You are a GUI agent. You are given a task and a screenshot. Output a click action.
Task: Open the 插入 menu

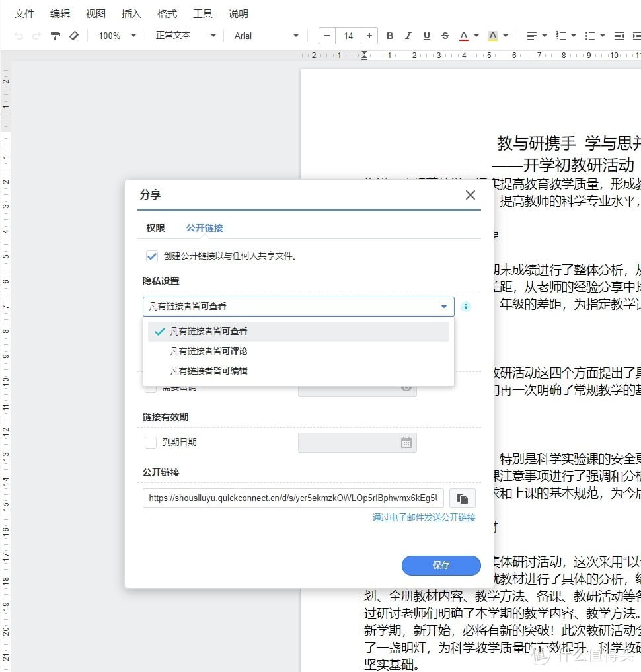point(131,13)
